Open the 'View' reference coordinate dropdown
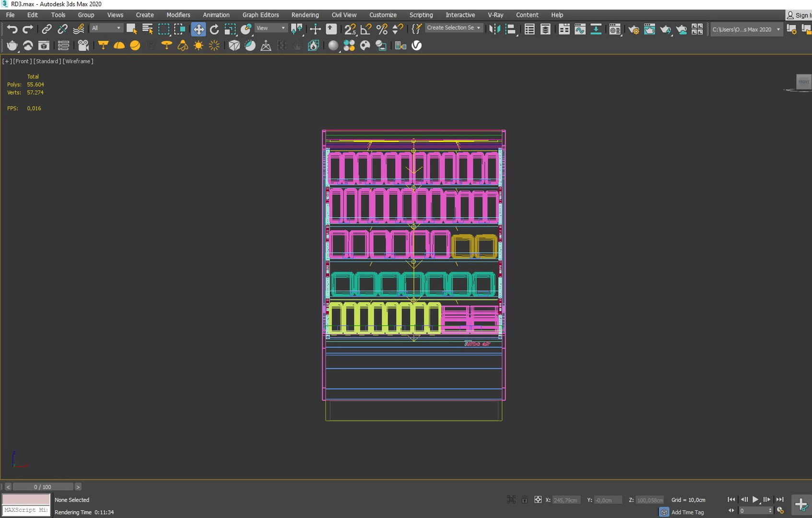The height and width of the screenshot is (518, 812). click(x=271, y=28)
